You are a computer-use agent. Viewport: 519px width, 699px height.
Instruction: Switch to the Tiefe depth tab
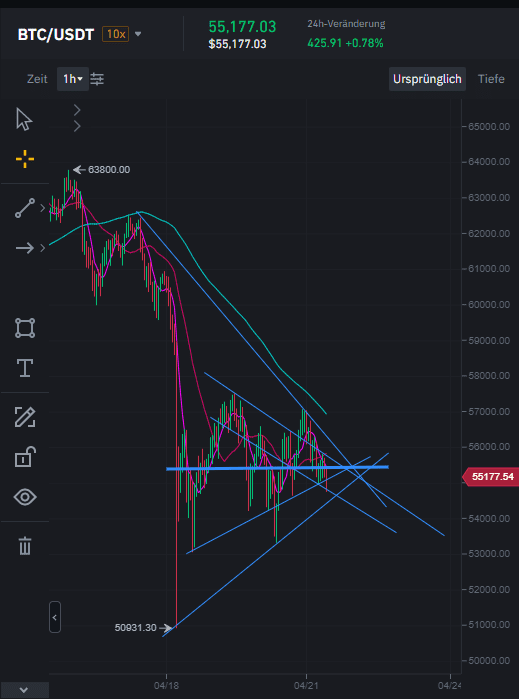491,79
